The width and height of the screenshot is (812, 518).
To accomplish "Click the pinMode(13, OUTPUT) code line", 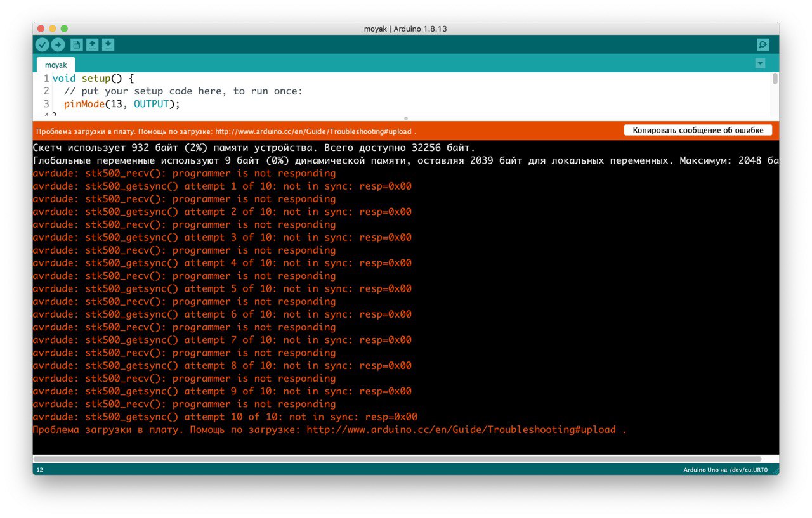I will pyautogui.click(x=122, y=104).
